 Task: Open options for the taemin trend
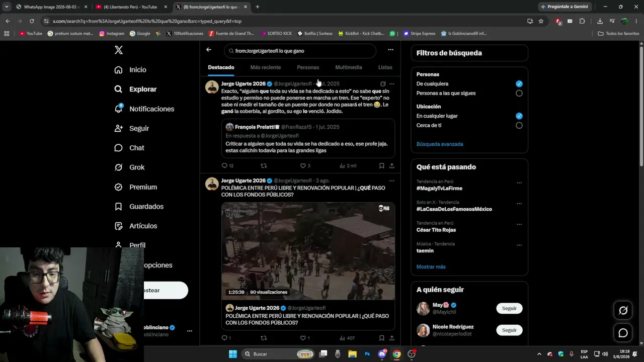(x=519, y=245)
